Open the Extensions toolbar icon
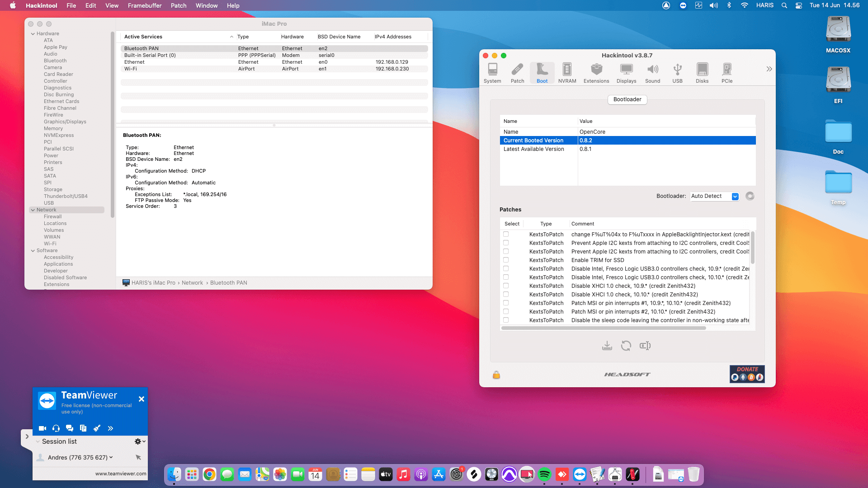This screenshot has height=488, width=868. pos(596,73)
